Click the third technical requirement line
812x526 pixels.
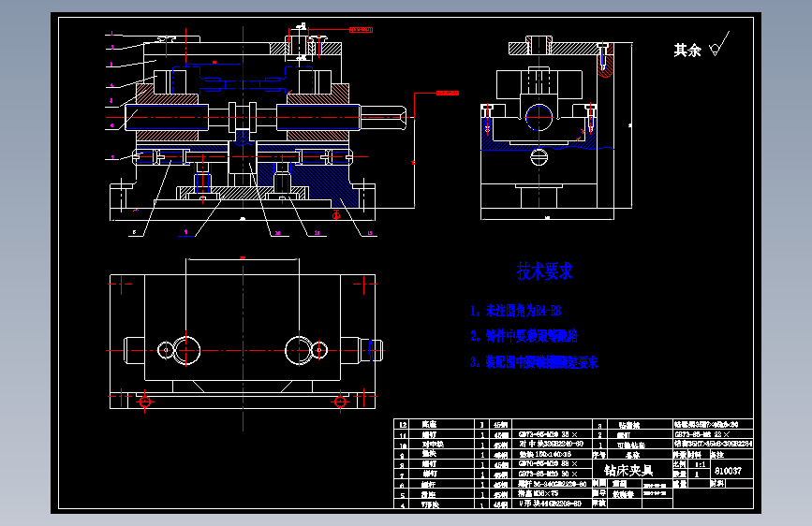534,362
